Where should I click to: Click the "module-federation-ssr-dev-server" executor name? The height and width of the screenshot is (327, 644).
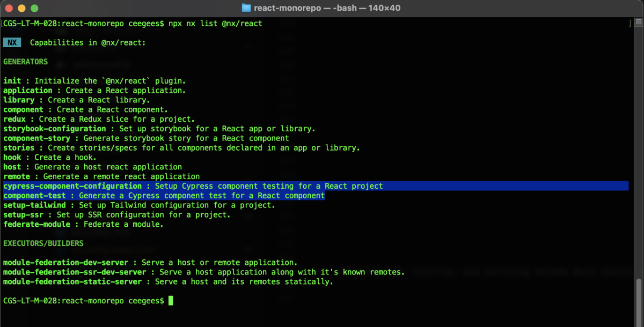(75, 272)
